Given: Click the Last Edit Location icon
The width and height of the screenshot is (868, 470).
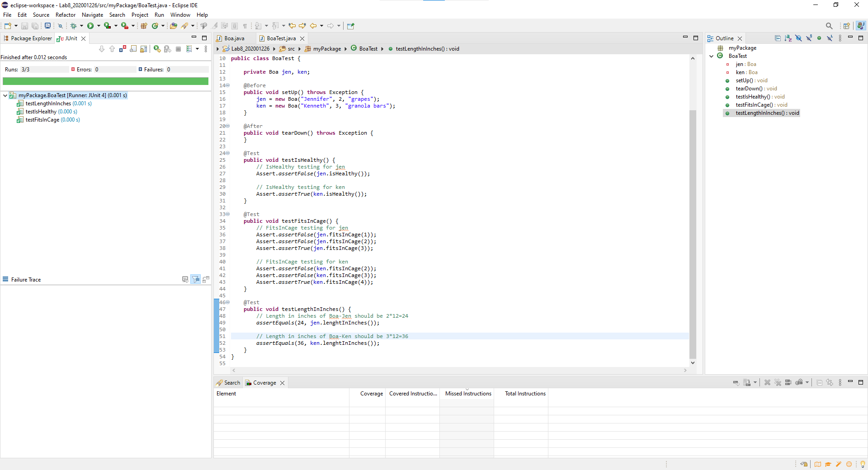Looking at the screenshot, I should click(x=292, y=26).
